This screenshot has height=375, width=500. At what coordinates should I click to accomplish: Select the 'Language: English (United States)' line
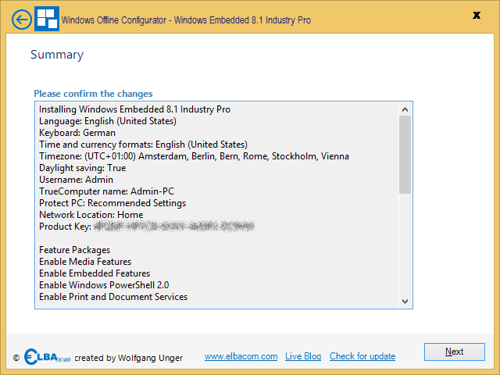(108, 121)
